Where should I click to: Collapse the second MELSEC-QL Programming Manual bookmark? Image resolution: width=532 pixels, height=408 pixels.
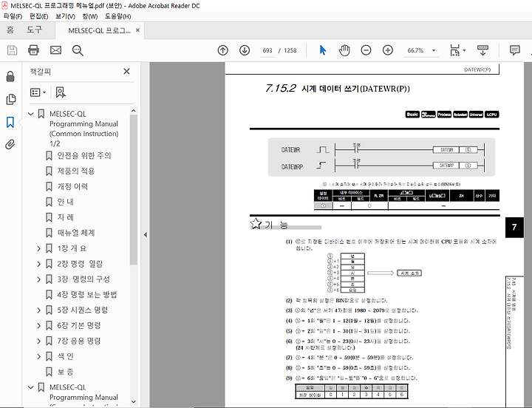point(31,387)
